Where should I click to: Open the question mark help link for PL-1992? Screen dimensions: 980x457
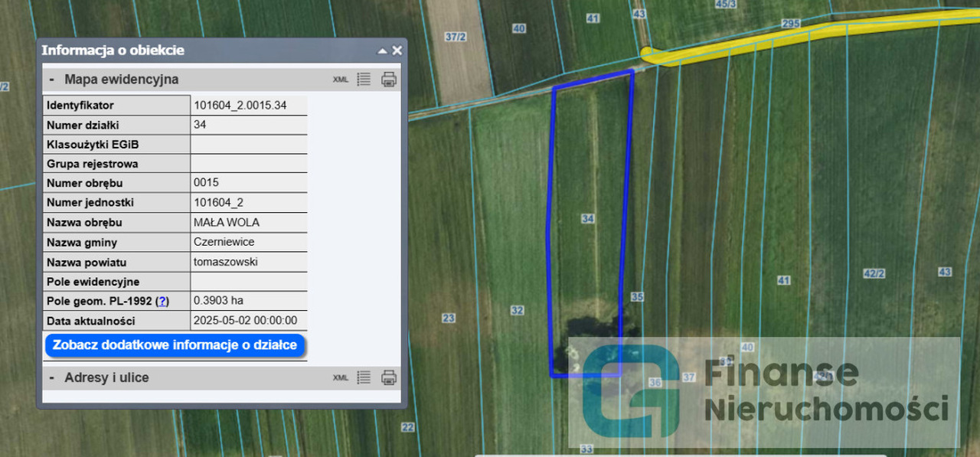(x=162, y=301)
